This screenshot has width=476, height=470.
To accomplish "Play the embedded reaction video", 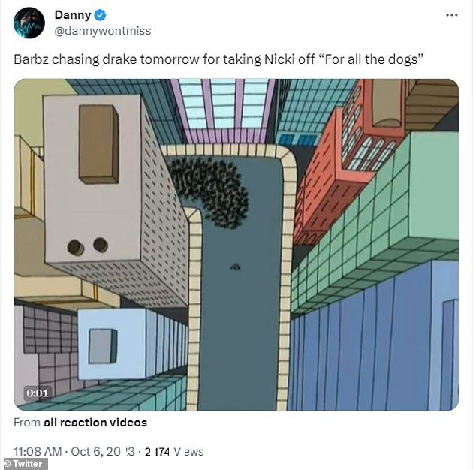I will pos(236,245).
